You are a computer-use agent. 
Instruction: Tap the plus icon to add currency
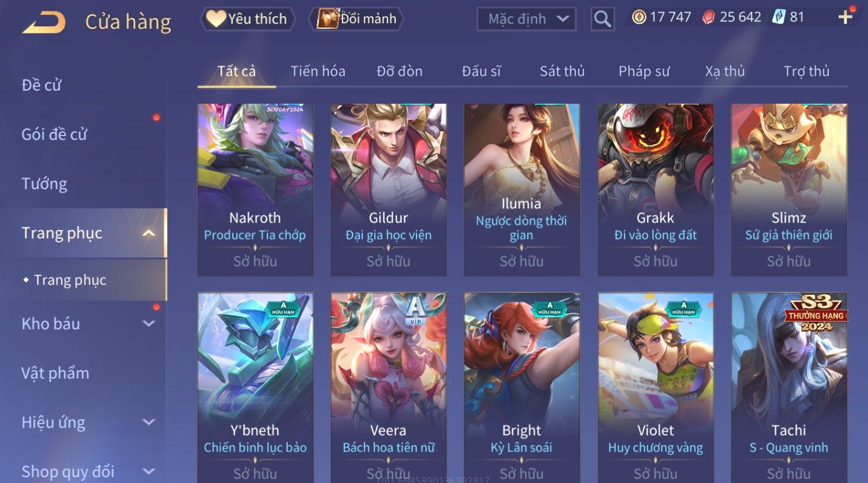click(x=846, y=17)
